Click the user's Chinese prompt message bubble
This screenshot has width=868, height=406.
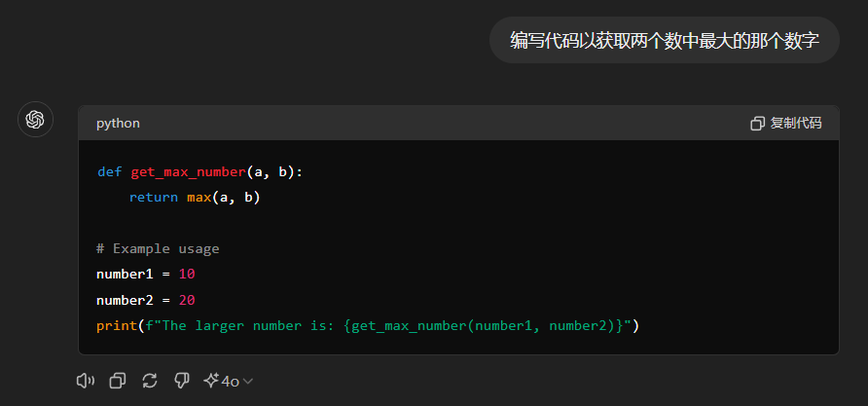tap(665, 40)
